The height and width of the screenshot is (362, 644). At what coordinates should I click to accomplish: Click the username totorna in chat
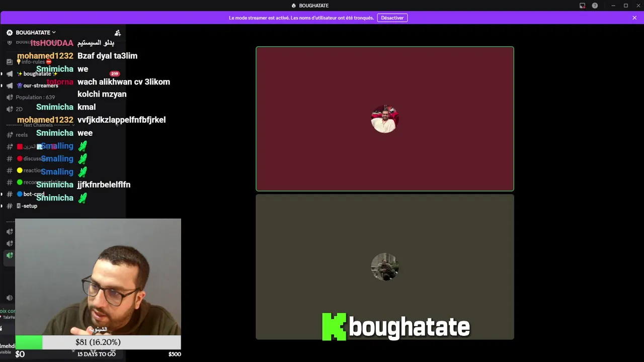click(60, 82)
